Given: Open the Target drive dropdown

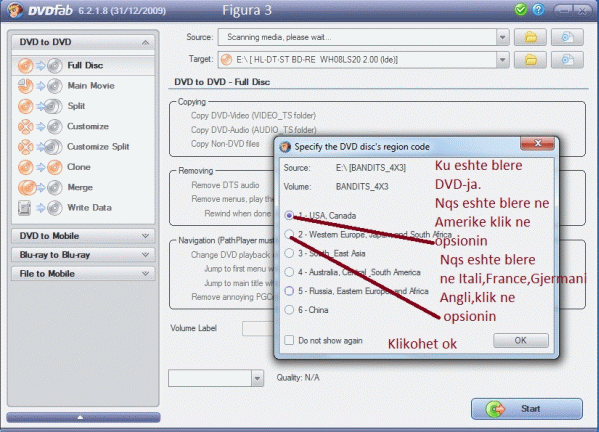Looking at the screenshot, I should coord(502,60).
